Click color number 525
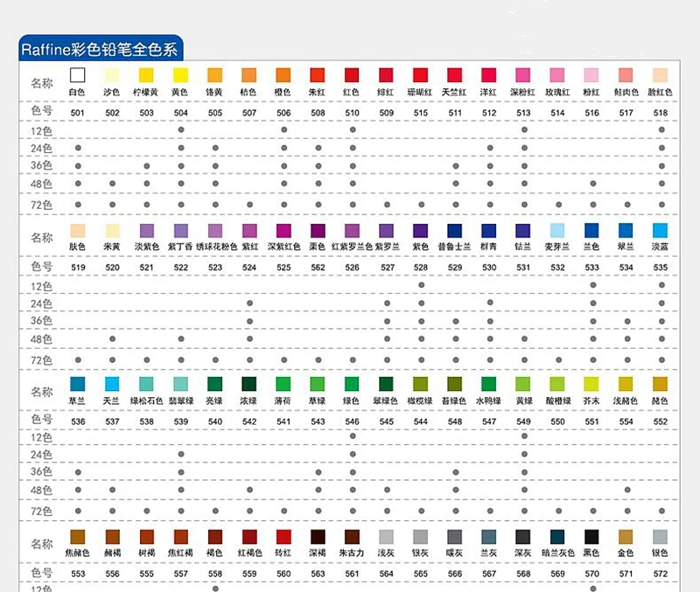The width and height of the screenshot is (700, 592). pos(283,268)
